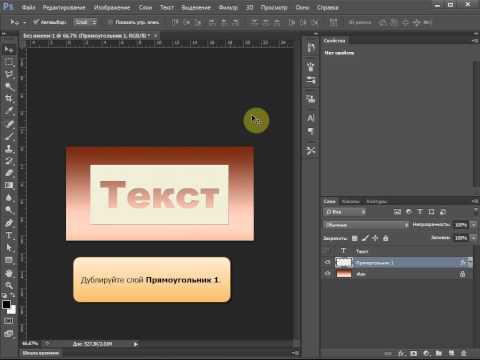Select the Move tool in toolbar
The height and width of the screenshot is (360, 480).
tap(9, 50)
